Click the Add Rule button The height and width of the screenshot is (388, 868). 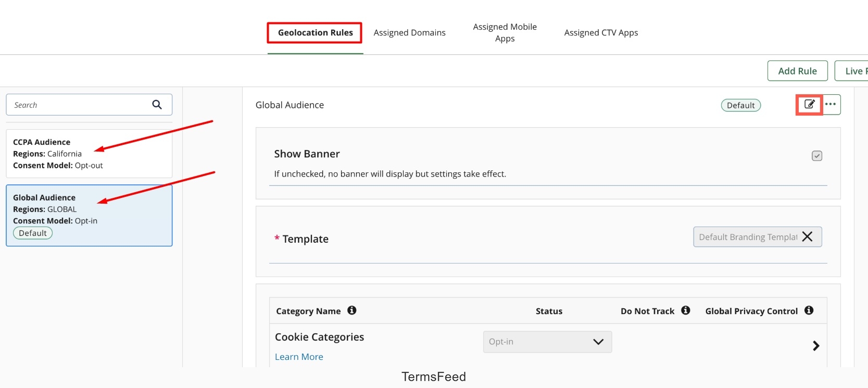point(797,71)
